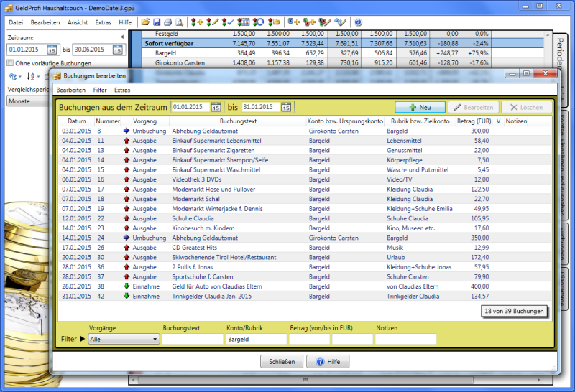Screen dimensions: 575x392
Task: Click the blue help question mark toolbar icon
Action: click(x=358, y=22)
